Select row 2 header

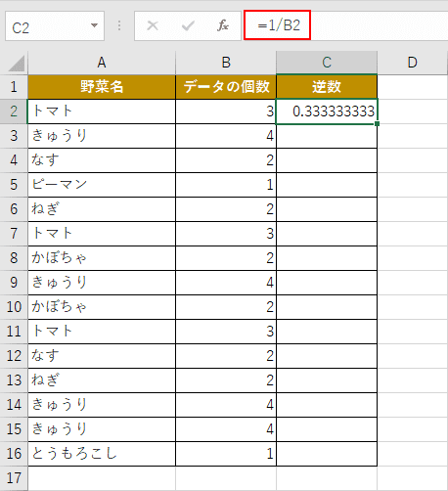(x=14, y=112)
